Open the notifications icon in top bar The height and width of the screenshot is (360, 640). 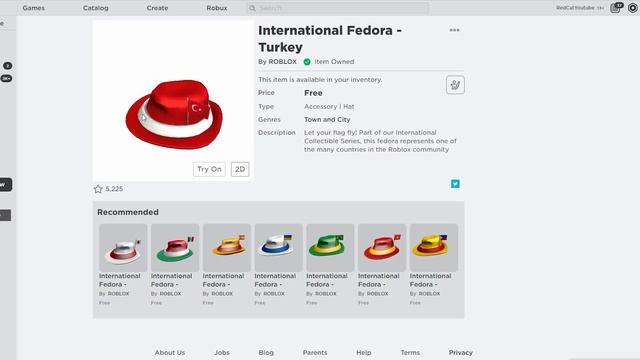pos(616,8)
